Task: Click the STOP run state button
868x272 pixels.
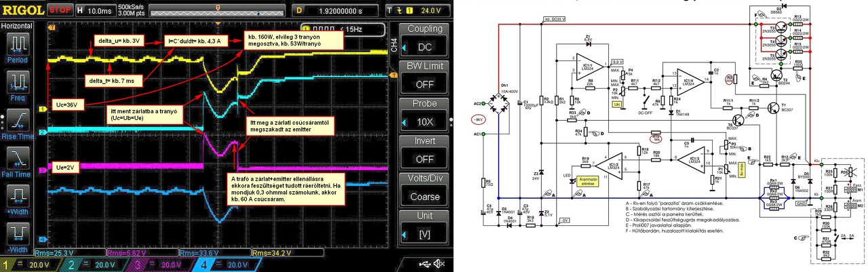Action: point(60,10)
